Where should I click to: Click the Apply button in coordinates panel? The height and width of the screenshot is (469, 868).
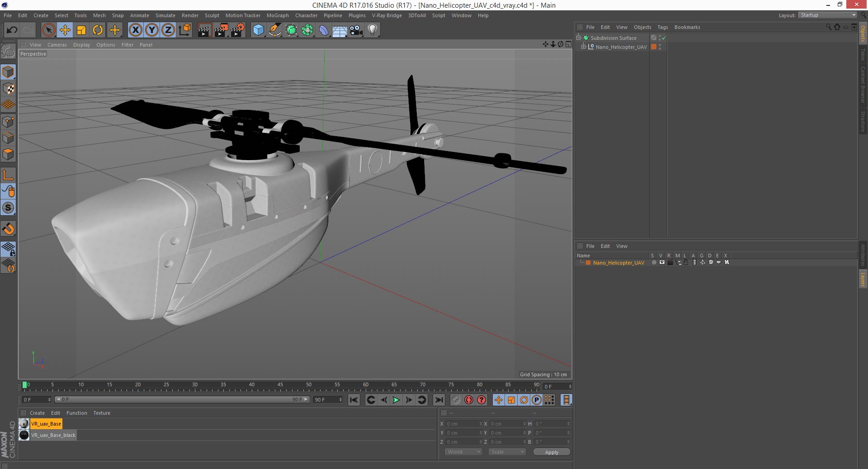pos(552,452)
